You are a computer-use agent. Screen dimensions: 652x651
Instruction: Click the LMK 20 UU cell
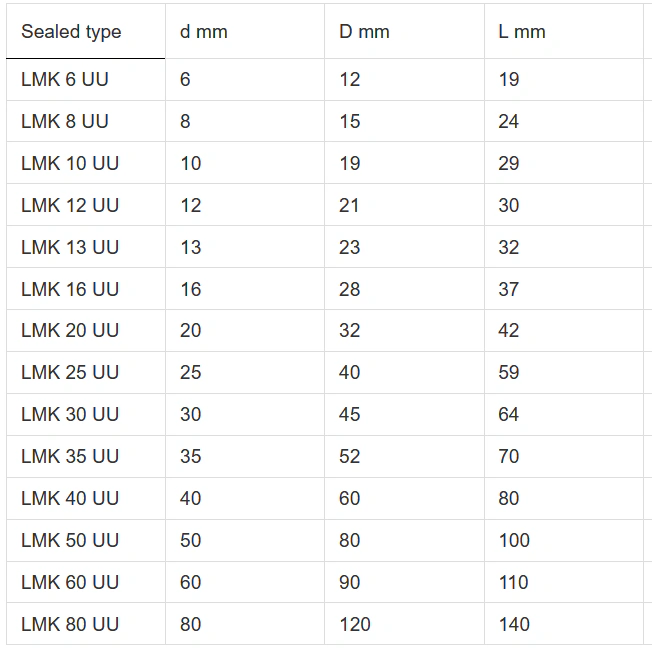coord(70,330)
